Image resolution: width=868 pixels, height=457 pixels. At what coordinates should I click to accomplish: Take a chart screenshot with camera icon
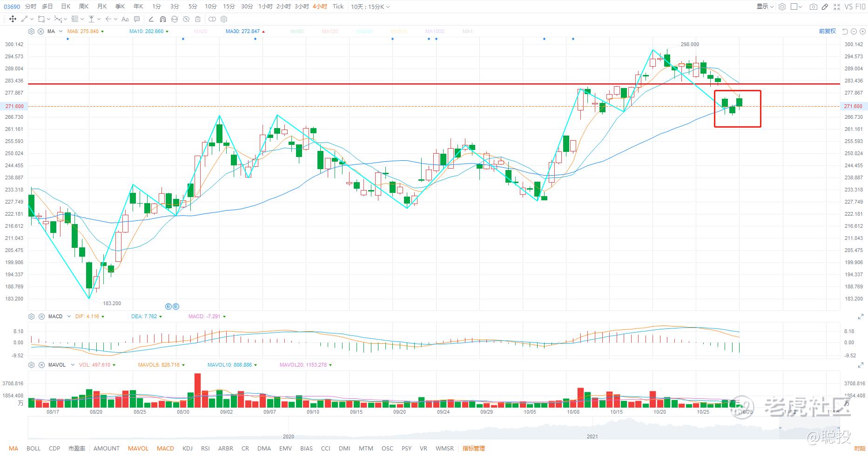click(813, 7)
